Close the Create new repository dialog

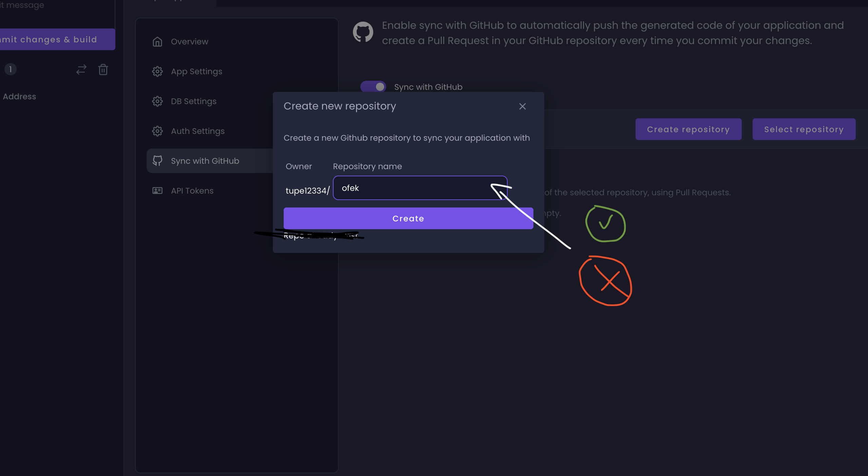pyautogui.click(x=523, y=106)
